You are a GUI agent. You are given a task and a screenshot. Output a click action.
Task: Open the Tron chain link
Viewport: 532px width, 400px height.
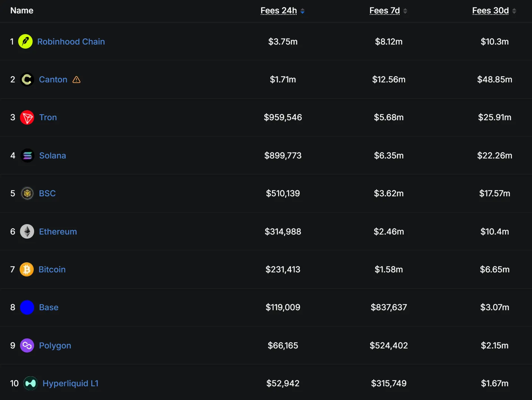pyautogui.click(x=48, y=117)
